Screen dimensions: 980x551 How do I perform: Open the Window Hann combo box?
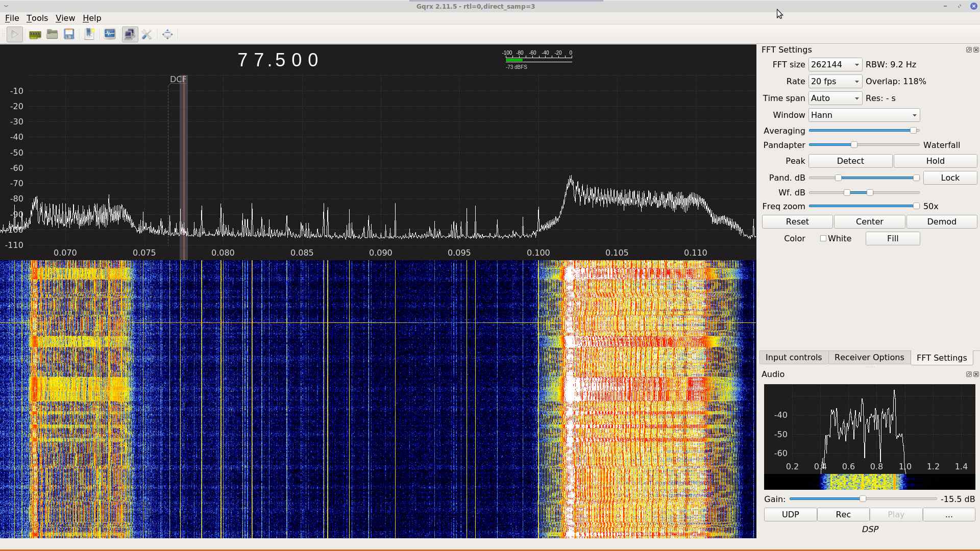(864, 115)
